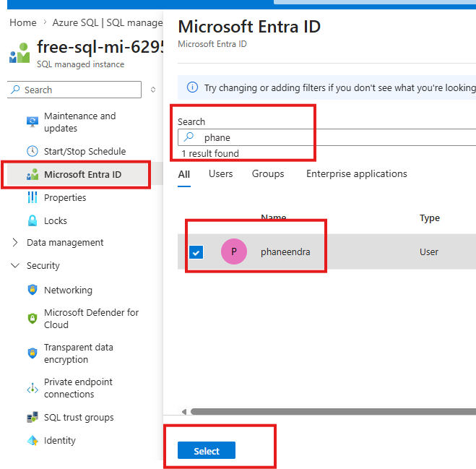Focus the Entra ID search field containing phane

pyautogui.click(x=326, y=137)
